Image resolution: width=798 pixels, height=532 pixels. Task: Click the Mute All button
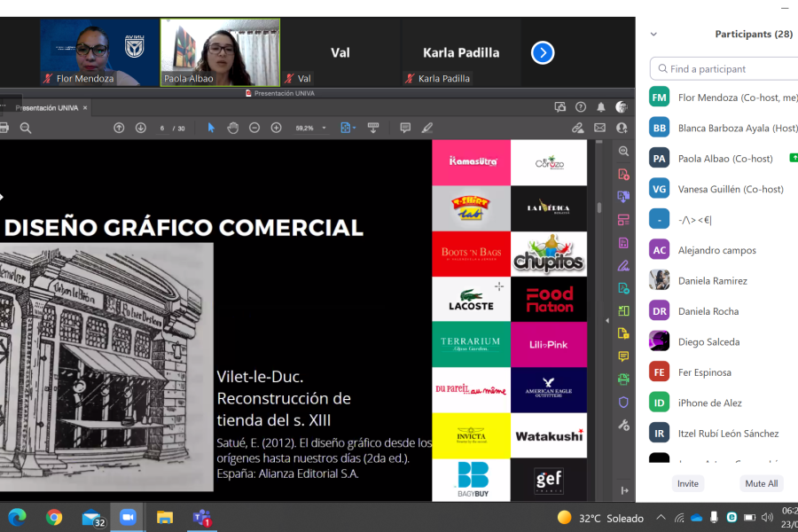(762, 483)
